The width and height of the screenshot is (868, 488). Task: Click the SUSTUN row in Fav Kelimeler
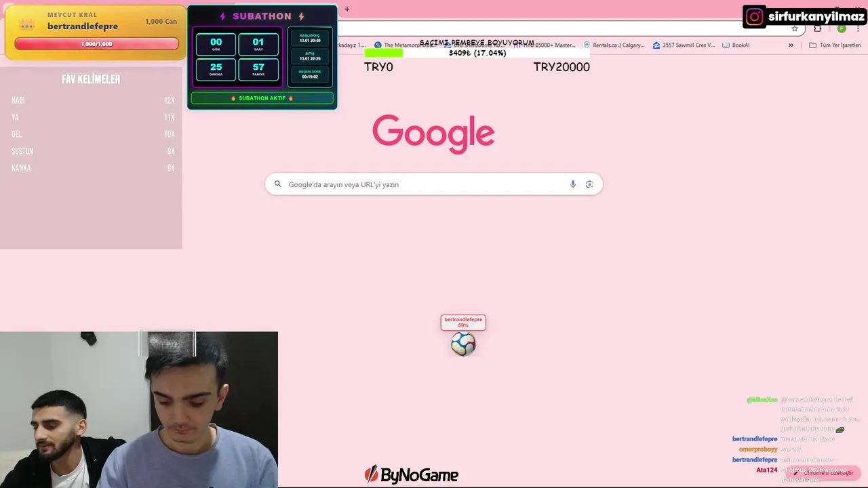tap(93, 151)
